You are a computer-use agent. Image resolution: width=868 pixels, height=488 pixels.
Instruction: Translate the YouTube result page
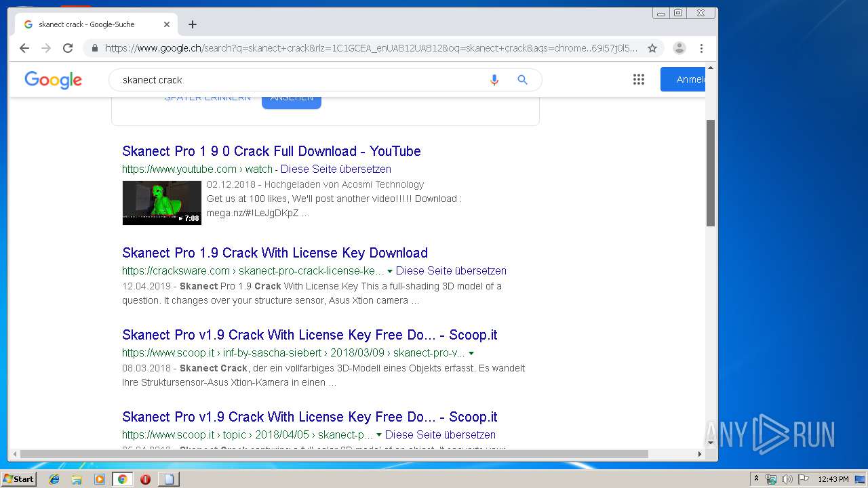click(336, 169)
